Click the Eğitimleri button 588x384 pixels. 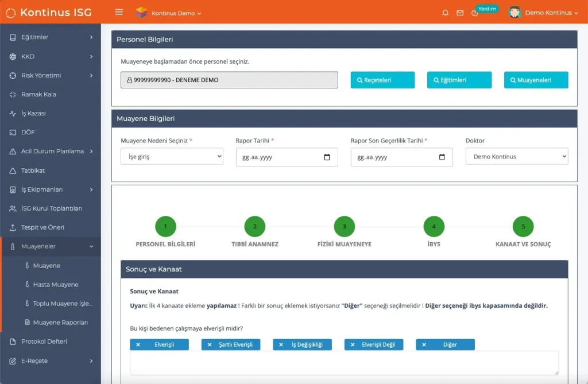pos(459,80)
